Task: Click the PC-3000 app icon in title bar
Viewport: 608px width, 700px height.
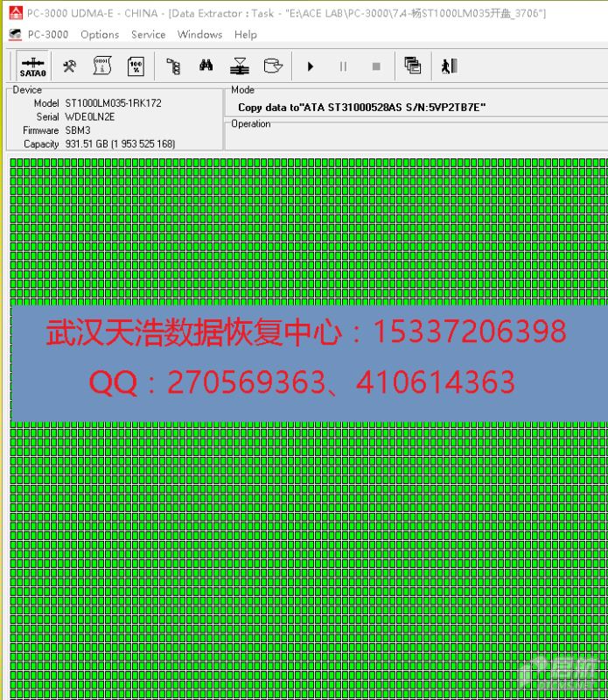Action: (x=15, y=13)
